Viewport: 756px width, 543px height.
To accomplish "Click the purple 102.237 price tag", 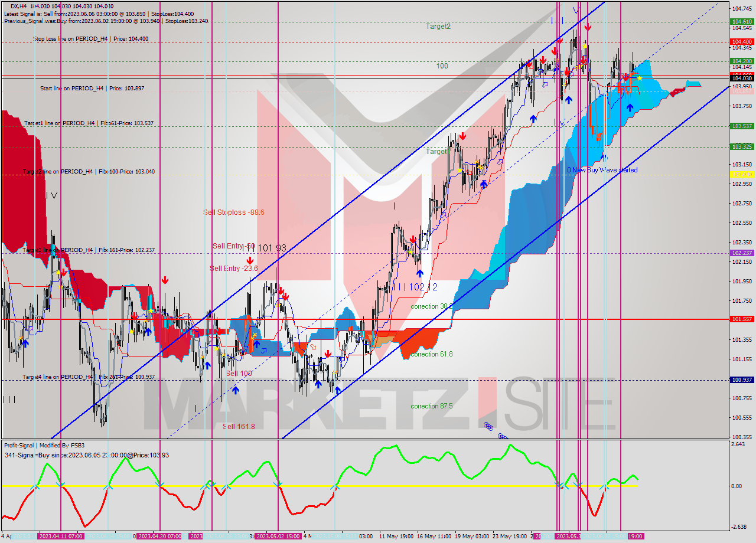I will coord(742,253).
